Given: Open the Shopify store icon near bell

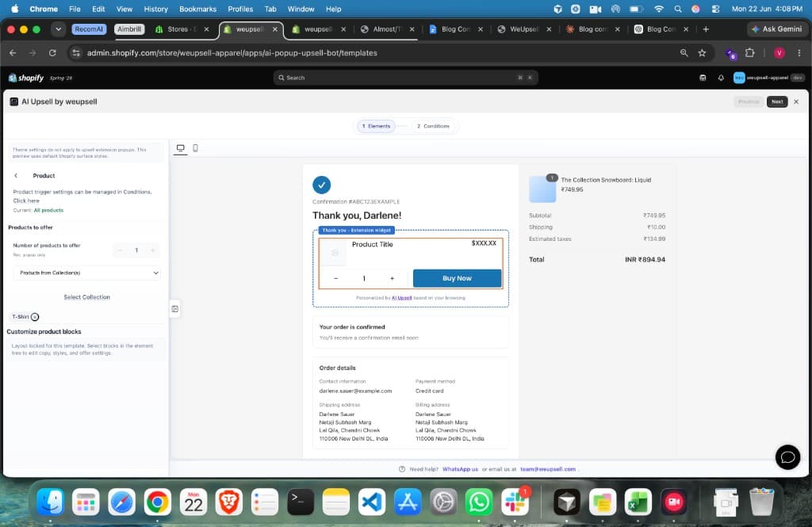Looking at the screenshot, I should tap(703, 78).
